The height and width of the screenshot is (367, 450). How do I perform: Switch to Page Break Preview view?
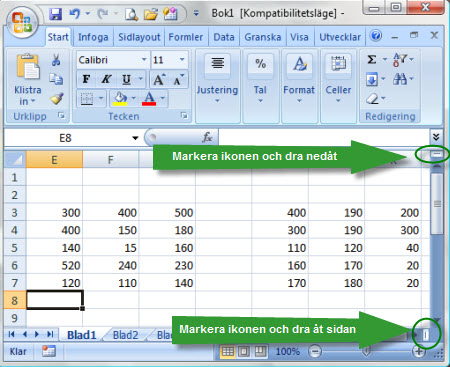(x=260, y=351)
